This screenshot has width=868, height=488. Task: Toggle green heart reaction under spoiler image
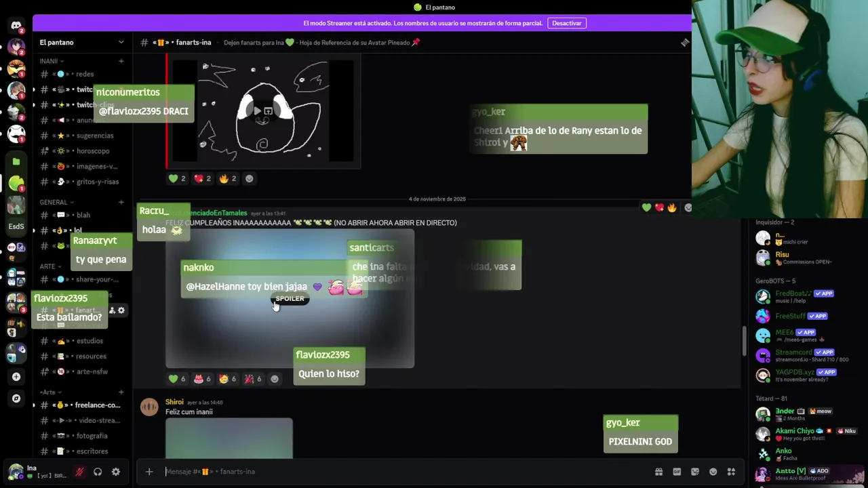(x=177, y=379)
